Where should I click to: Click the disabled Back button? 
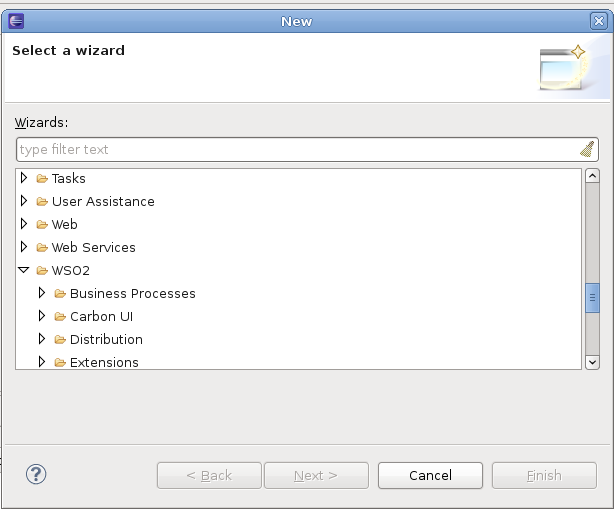(x=209, y=476)
